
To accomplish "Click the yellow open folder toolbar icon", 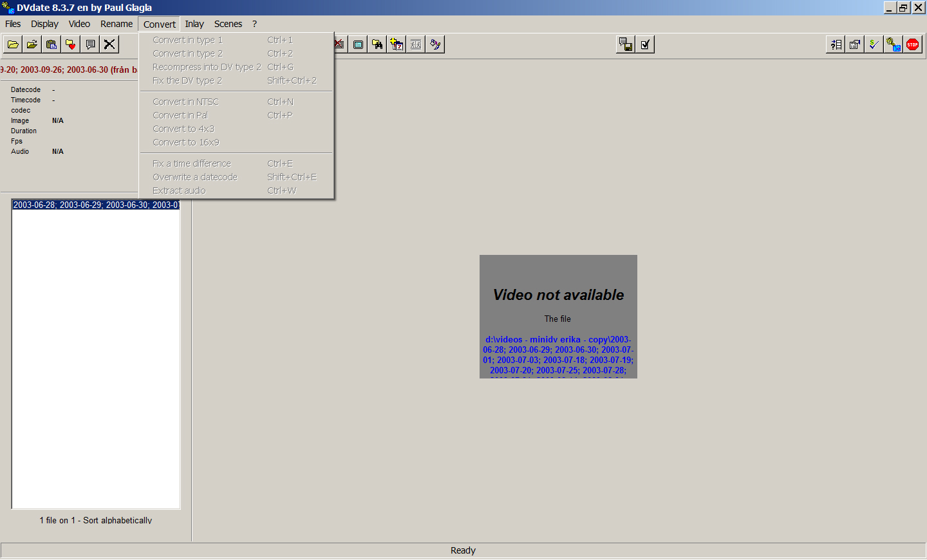I will click(13, 44).
